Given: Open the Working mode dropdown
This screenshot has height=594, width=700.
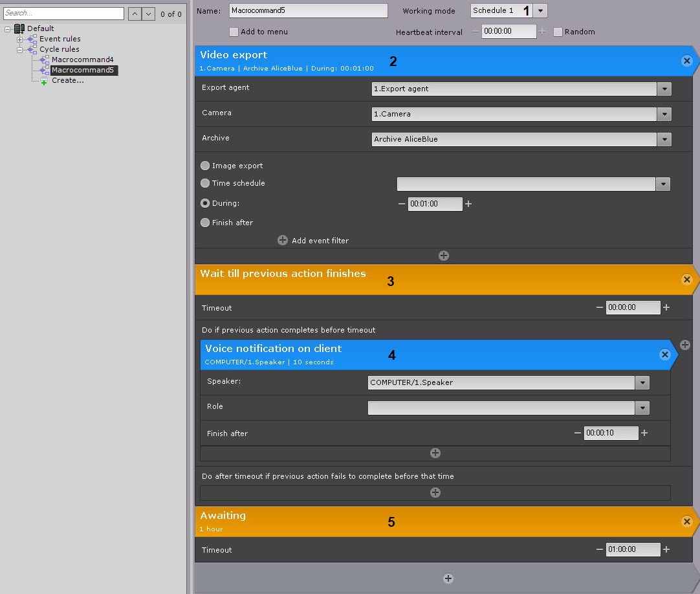Looking at the screenshot, I should coord(541,11).
